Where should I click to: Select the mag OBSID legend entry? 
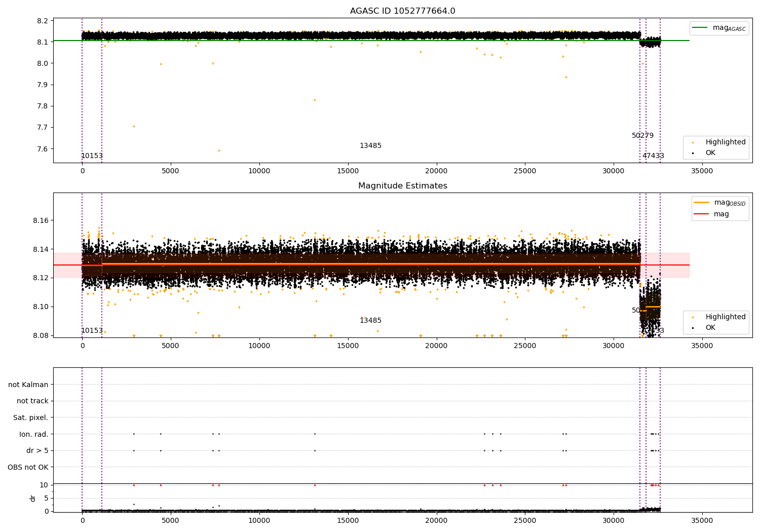tap(720, 203)
